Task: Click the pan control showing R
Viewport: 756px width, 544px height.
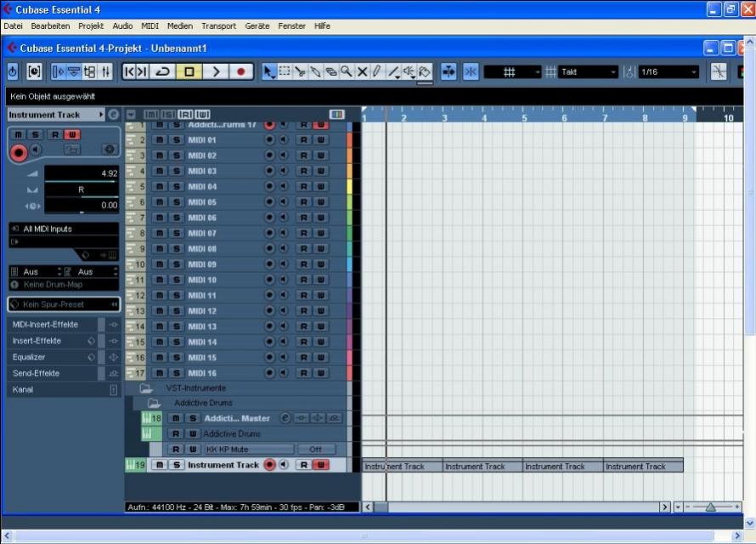Action: click(82, 190)
